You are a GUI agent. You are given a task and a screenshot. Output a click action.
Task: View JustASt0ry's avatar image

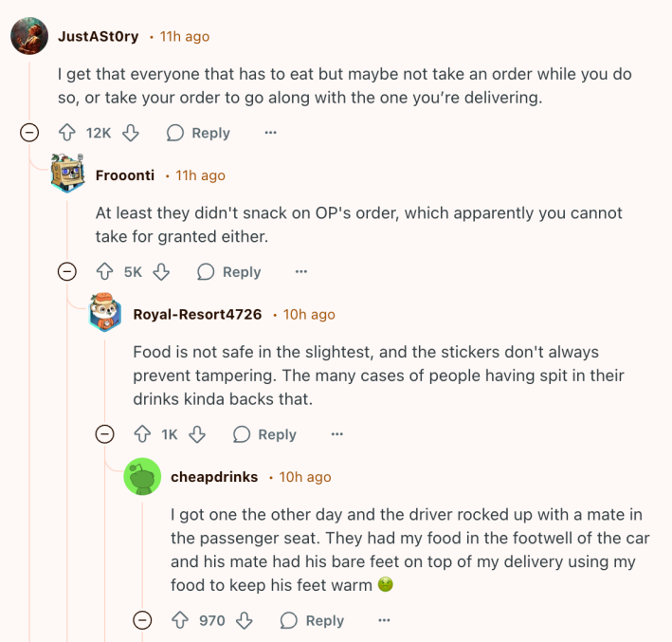(x=29, y=36)
